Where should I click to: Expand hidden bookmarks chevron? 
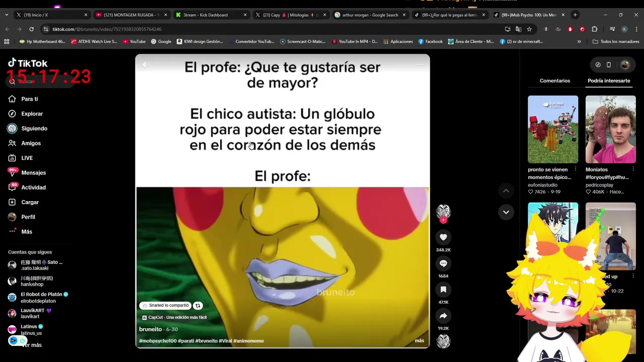(x=579, y=42)
